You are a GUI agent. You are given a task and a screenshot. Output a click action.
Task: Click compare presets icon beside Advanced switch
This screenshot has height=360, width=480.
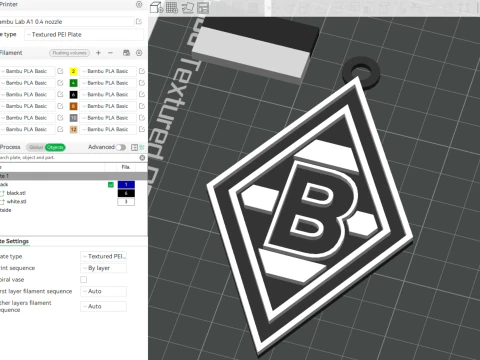[134, 147]
